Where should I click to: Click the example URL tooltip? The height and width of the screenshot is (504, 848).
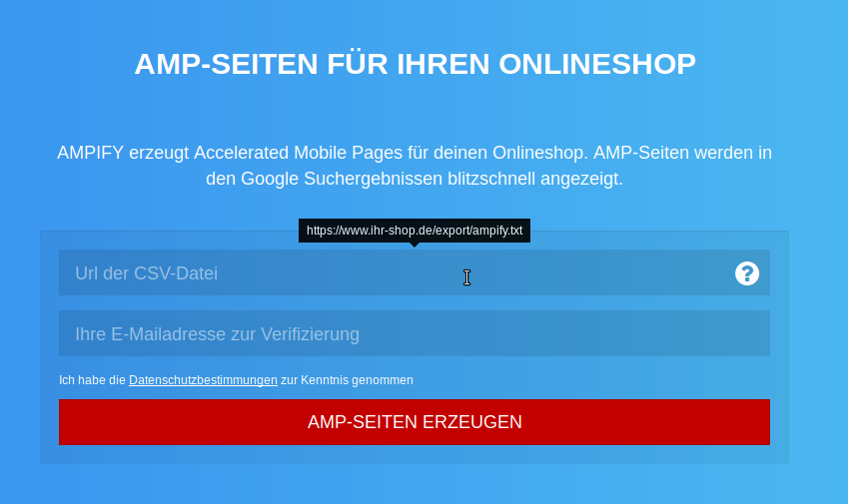point(414,231)
